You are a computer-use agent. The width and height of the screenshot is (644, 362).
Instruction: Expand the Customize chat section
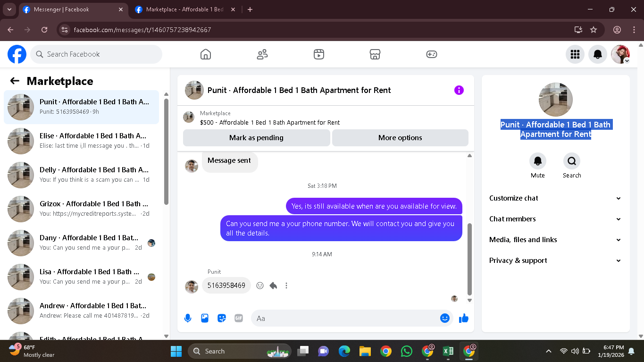point(555,198)
